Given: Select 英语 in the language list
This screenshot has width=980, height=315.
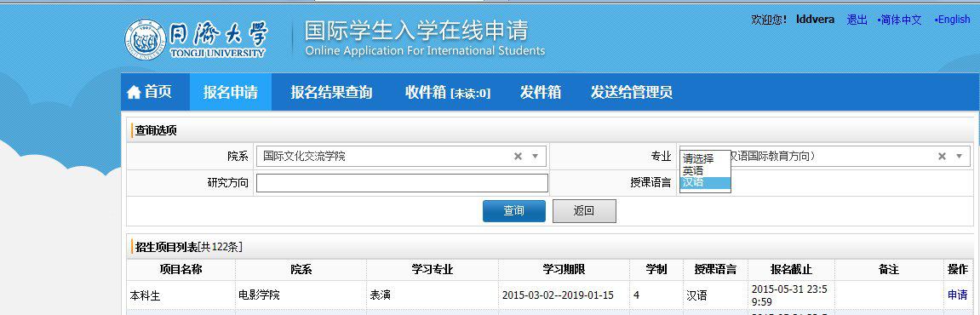Looking at the screenshot, I should (705, 170).
